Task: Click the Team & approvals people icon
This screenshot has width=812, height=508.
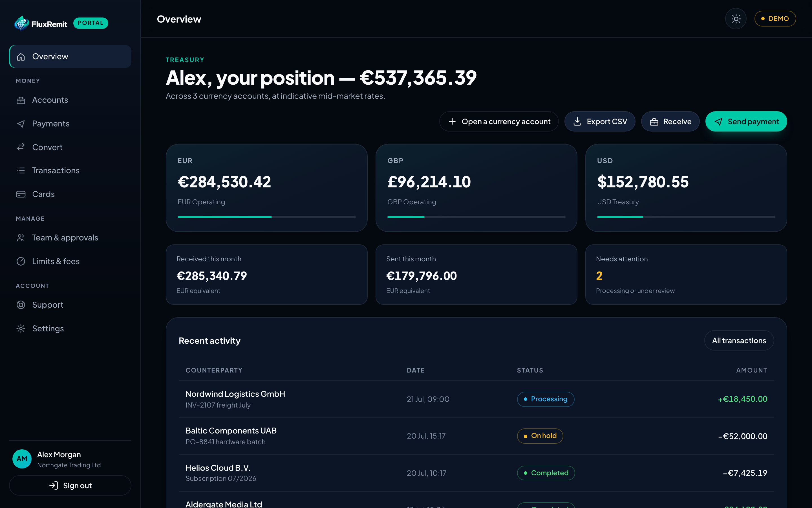Action: (21, 238)
